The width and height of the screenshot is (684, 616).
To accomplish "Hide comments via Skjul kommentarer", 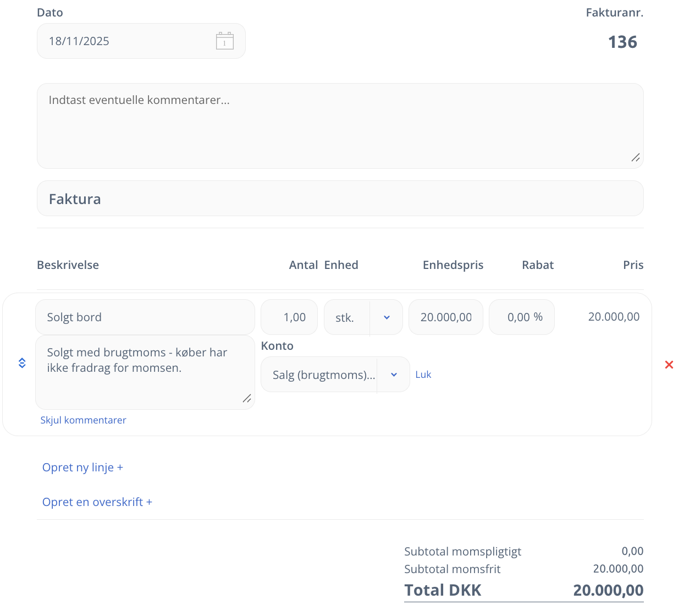I will tap(83, 420).
